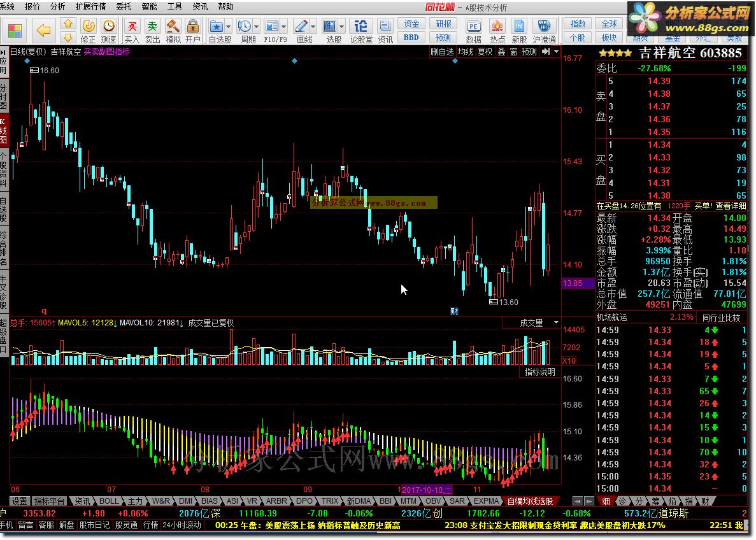Click the 指标平台 button

(x=49, y=501)
